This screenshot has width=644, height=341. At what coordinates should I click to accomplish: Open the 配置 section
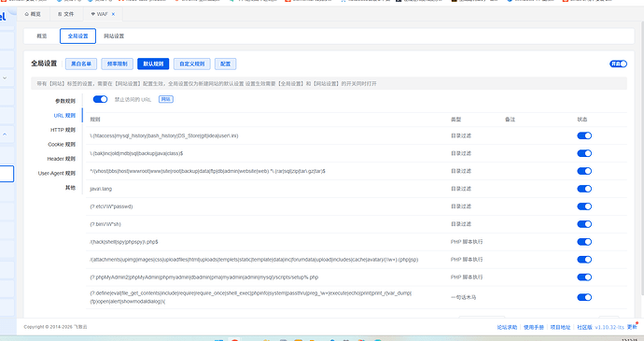tap(226, 64)
